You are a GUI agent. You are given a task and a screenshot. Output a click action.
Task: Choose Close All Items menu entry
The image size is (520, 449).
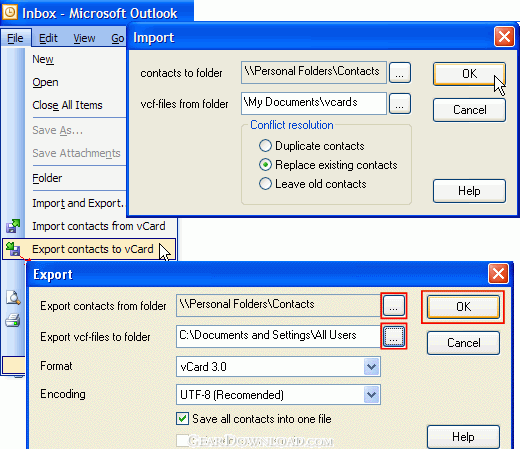coord(67,105)
